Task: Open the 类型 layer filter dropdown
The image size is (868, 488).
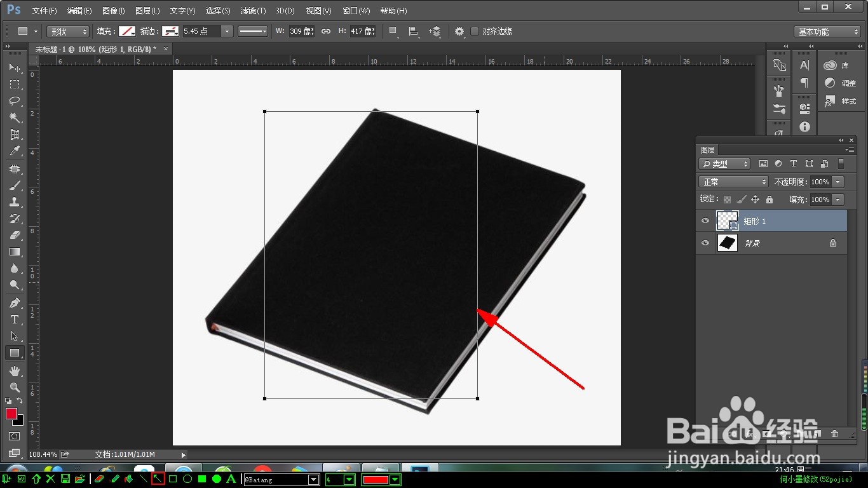Action: coord(724,164)
